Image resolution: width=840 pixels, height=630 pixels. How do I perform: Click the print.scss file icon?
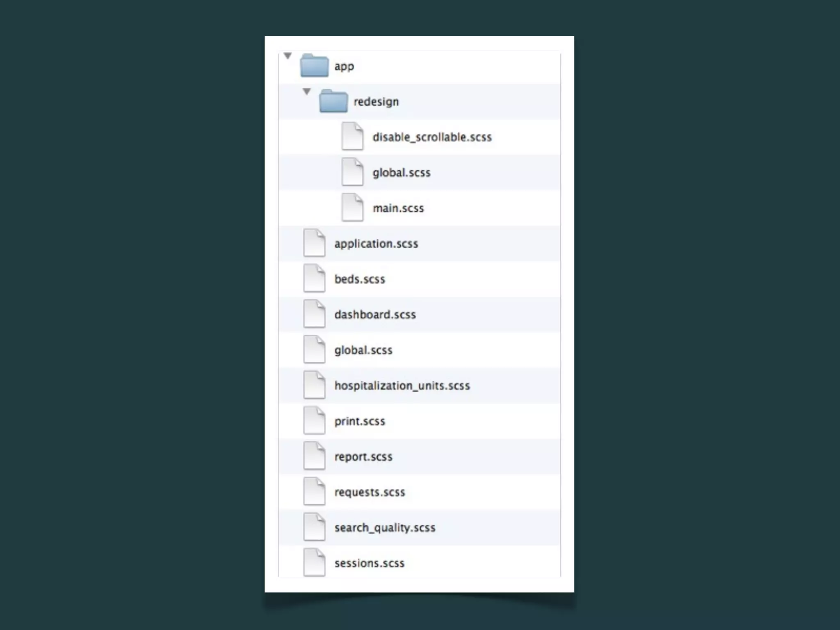click(314, 420)
